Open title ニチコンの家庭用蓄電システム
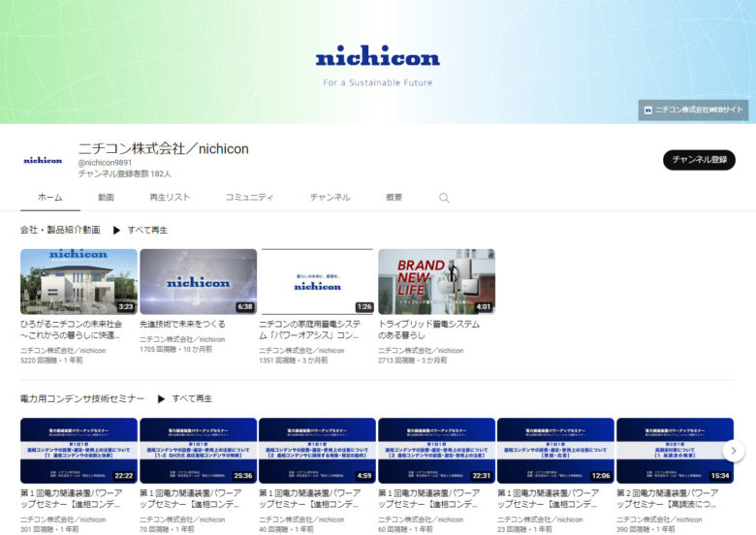This screenshot has width=756, height=535. (x=310, y=330)
